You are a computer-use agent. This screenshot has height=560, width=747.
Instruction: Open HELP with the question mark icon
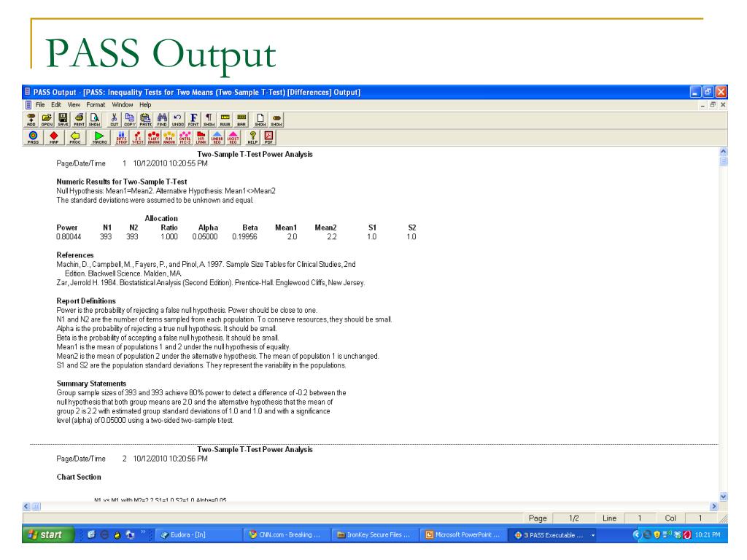[252, 137]
